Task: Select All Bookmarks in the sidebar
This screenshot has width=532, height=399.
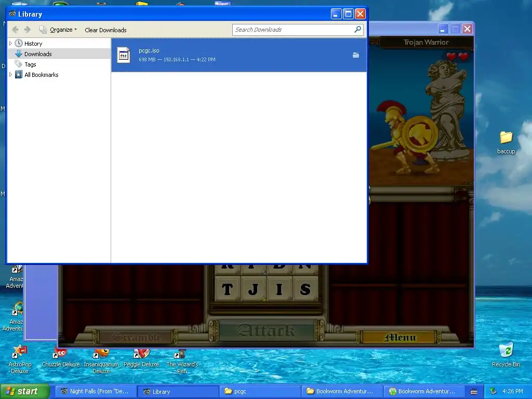Action: click(x=42, y=75)
